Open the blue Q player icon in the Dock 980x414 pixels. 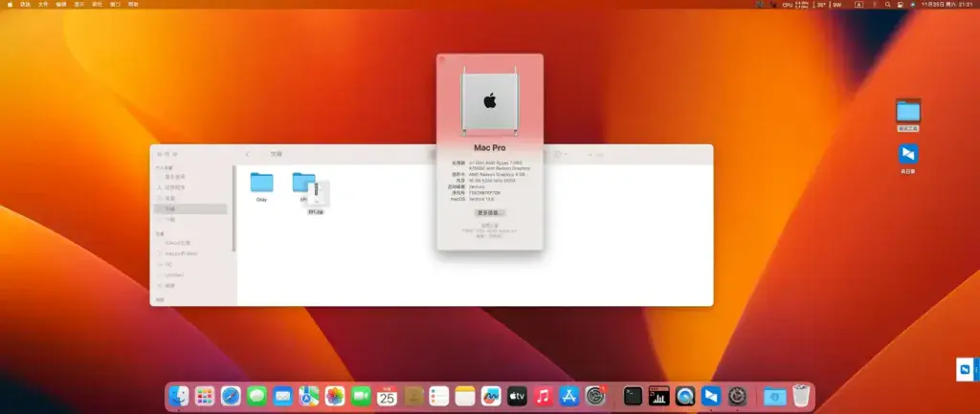(x=685, y=396)
